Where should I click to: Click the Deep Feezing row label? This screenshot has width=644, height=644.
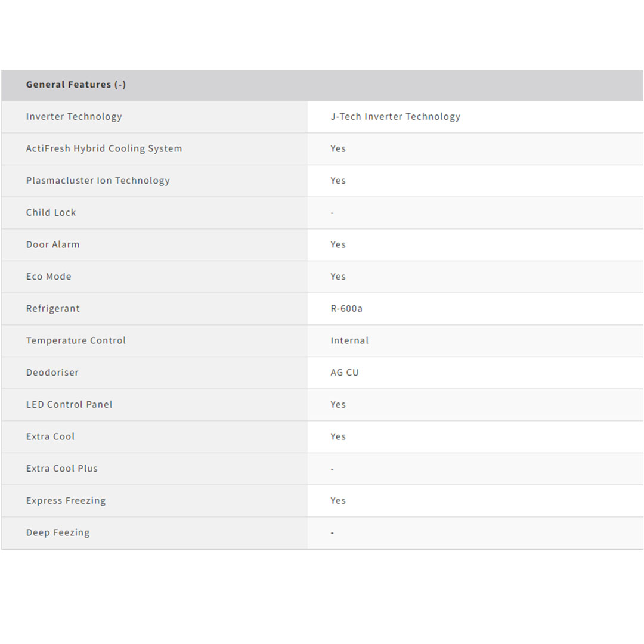point(58,532)
